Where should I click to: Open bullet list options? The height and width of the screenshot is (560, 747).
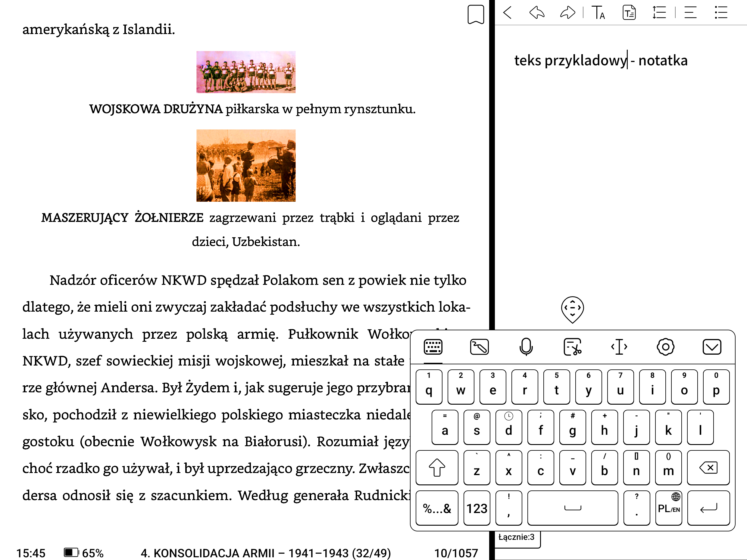click(721, 13)
